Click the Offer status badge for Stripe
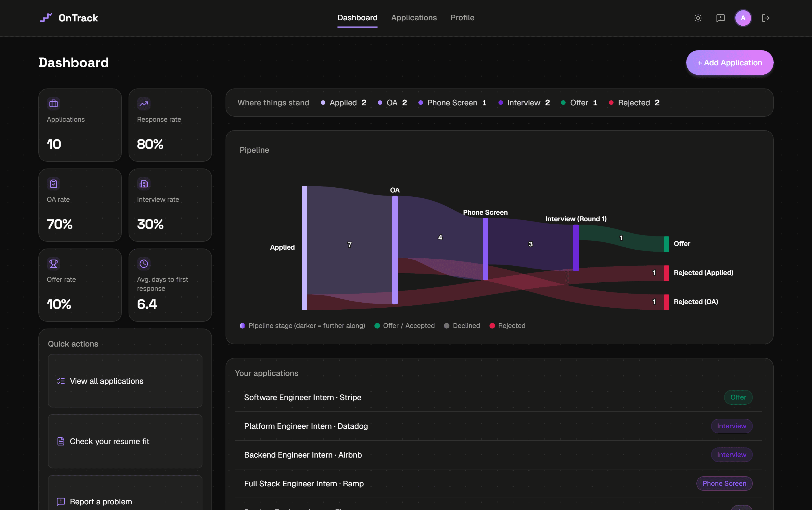The image size is (812, 510). 738,397
